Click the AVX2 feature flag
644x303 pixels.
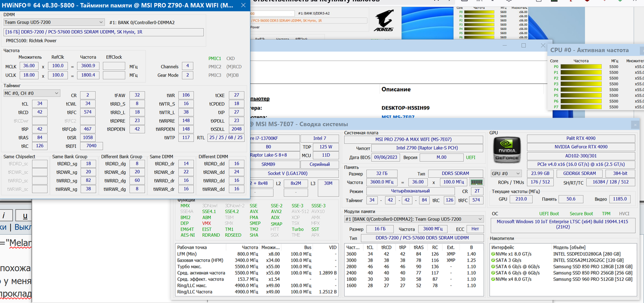276,212
